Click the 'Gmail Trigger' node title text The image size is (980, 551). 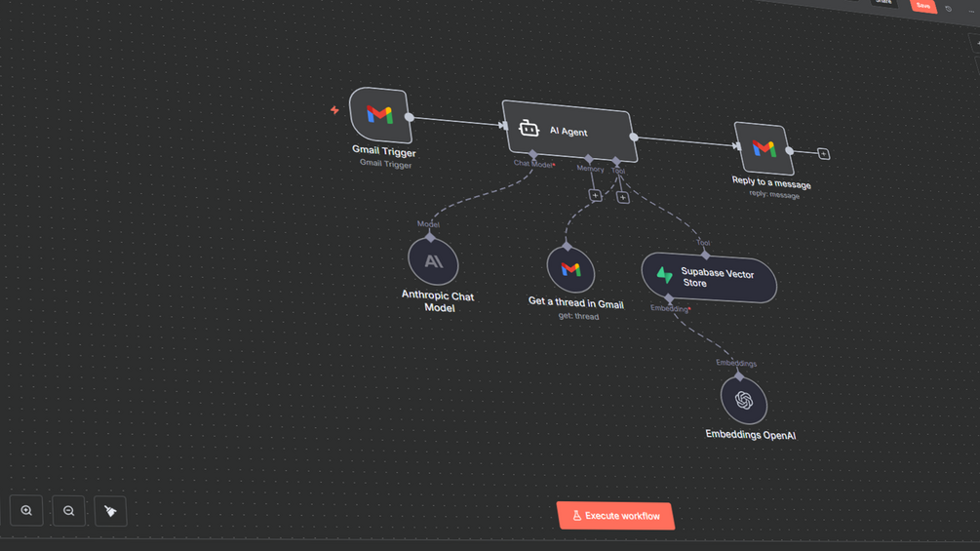384,151
